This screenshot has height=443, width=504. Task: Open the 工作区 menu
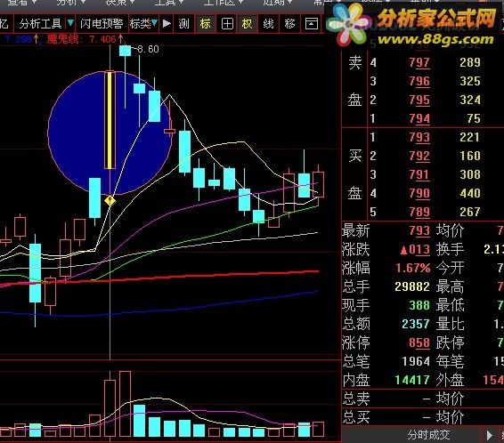tap(223, 3)
